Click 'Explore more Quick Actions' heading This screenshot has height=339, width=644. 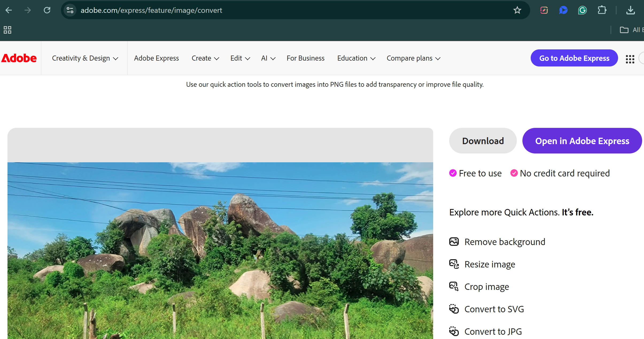point(521,212)
